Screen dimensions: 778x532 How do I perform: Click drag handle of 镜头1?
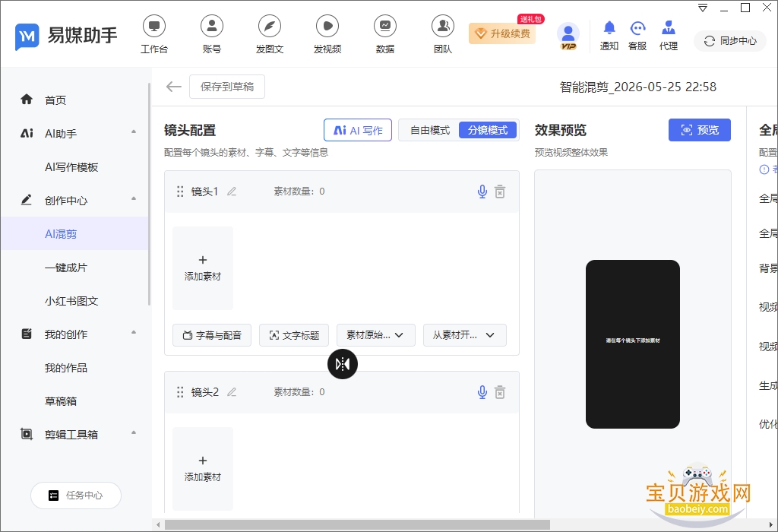[x=180, y=192]
